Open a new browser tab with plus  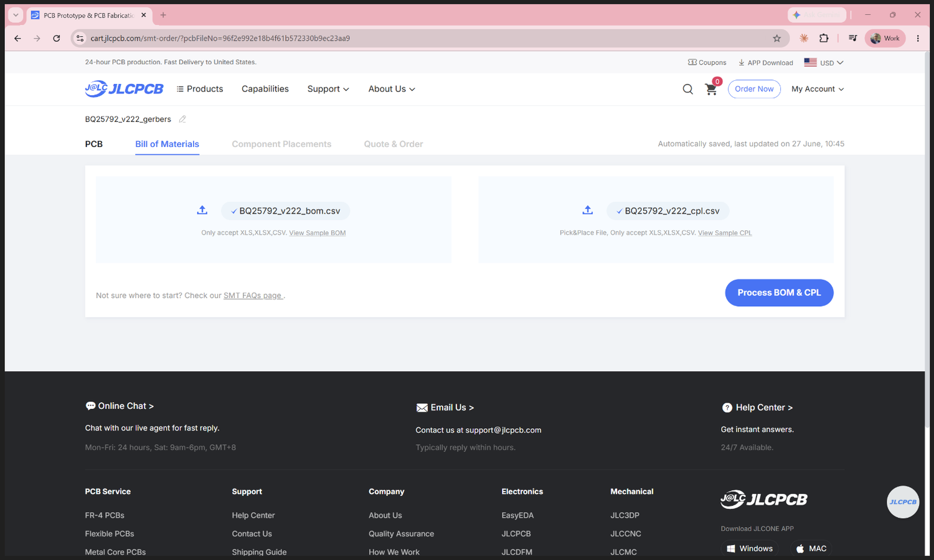163,15
